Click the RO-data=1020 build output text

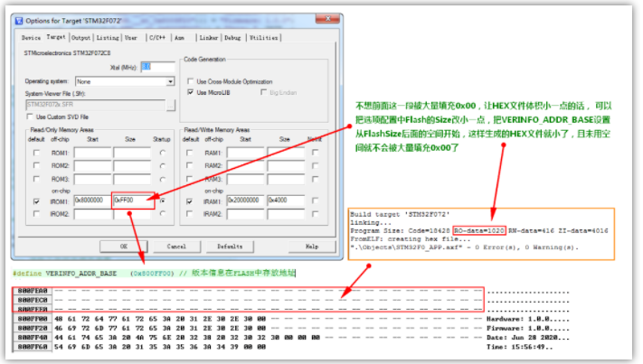point(479,230)
